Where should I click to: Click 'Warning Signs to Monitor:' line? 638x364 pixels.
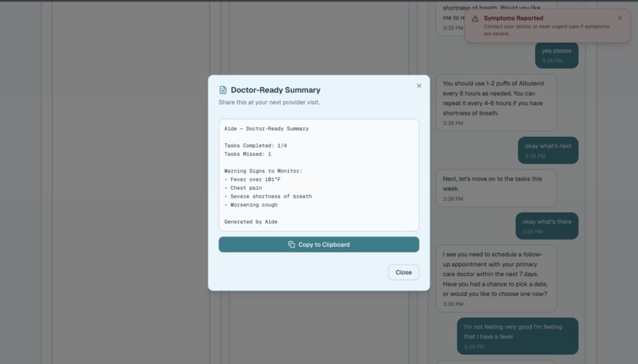(263, 171)
